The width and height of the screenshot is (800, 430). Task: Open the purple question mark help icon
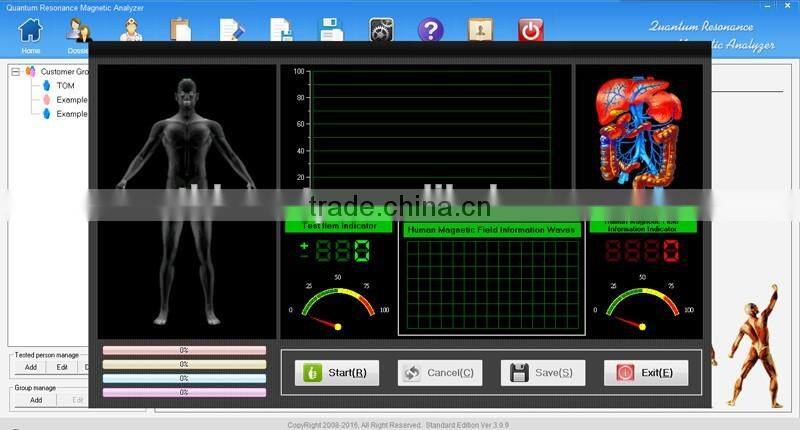431,30
